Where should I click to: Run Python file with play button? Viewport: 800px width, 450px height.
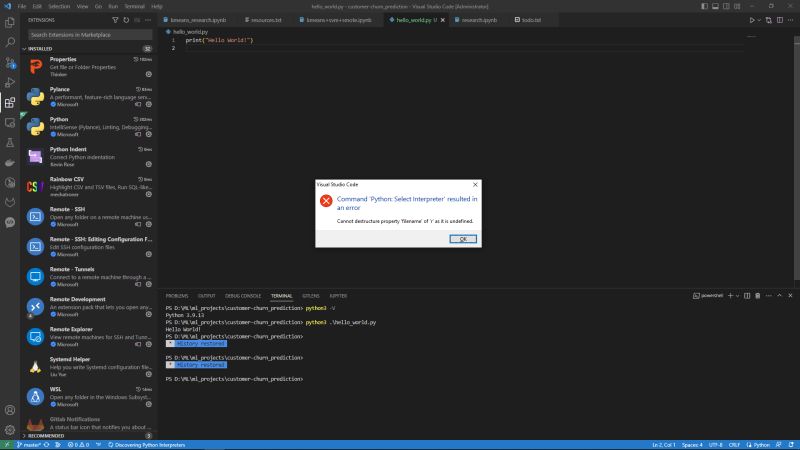[x=752, y=20]
